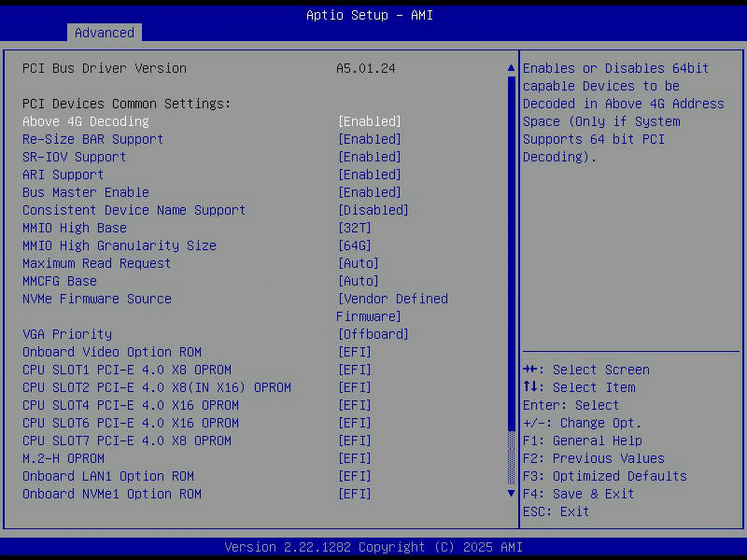Image resolution: width=747 pixels, height=560 pixels.
Task: Open Maximum Read Request Auto value
Action: 359,263
